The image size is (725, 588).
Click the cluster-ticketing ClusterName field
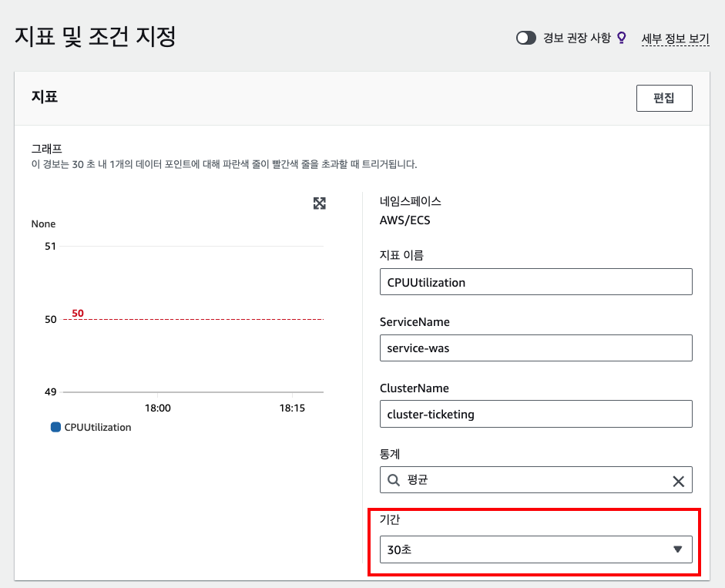point(536,414)
